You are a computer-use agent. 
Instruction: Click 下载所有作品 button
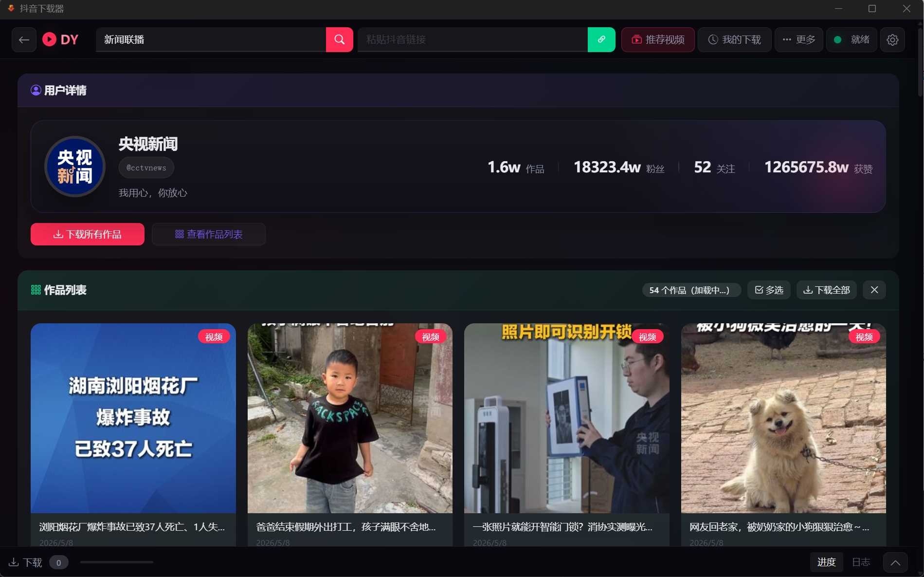88,234
